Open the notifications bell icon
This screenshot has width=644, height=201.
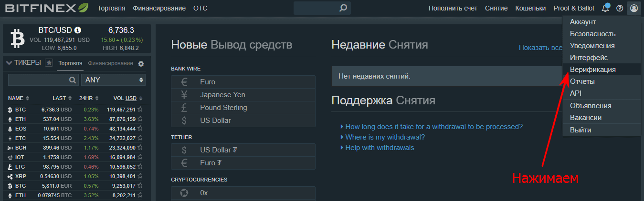pos(606,8)
